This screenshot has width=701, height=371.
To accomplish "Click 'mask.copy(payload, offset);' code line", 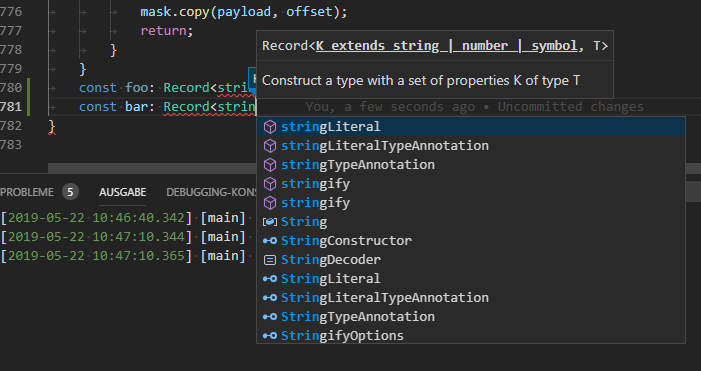I will (x=244, y=12).
